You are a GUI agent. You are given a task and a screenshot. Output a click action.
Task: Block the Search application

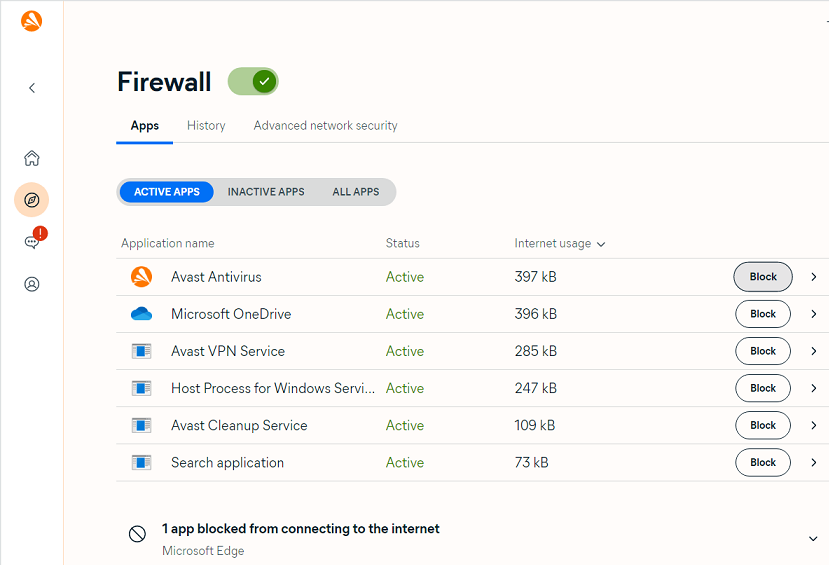(x=763, y=462)
